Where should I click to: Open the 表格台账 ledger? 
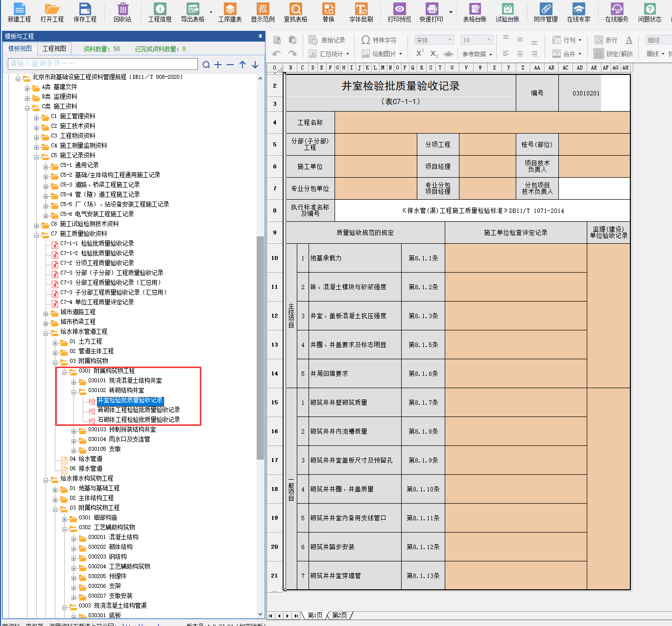tap(475, 12)
